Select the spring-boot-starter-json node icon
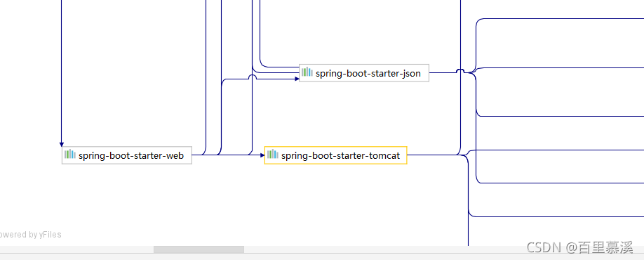The width and height of the screenshot is (644, 260). (x=307, y=72)
